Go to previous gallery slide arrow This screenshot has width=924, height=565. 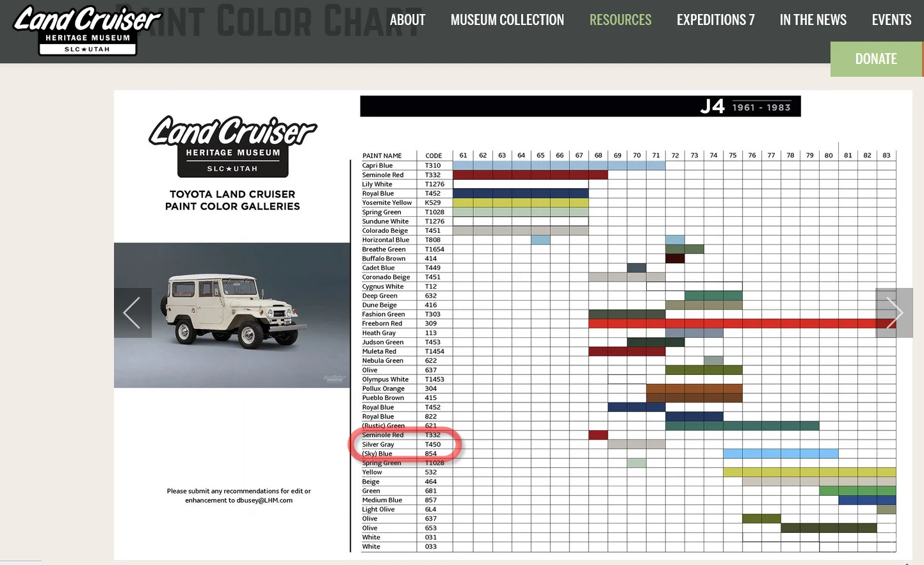[133, 313]
